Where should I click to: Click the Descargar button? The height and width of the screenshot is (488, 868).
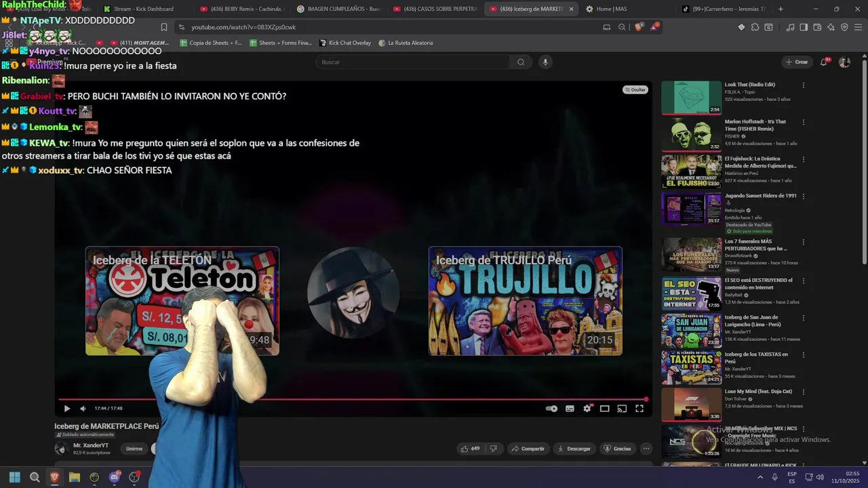coord(575,449)
